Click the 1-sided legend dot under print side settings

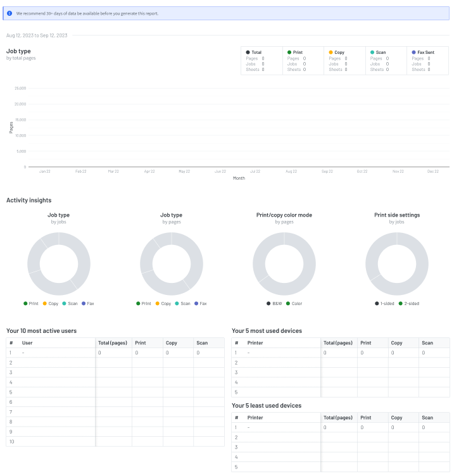377,304
